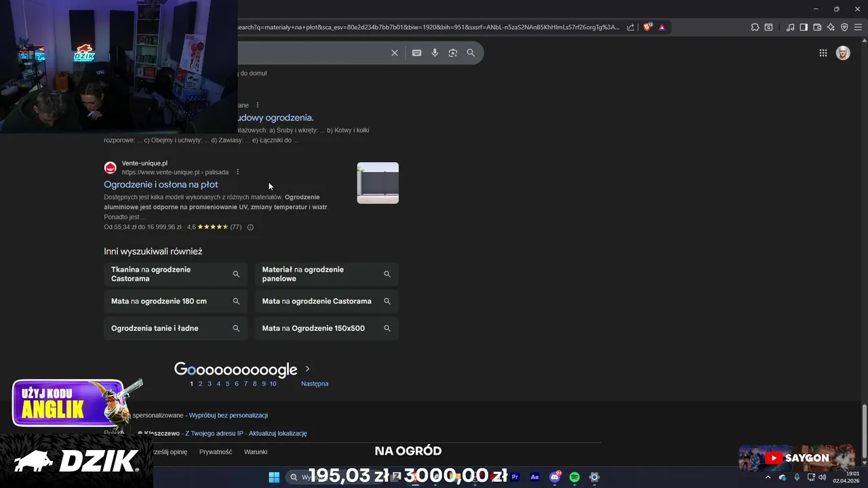Open the Google apps grid
Screen dimensions: 868x488
coord(823,53)
